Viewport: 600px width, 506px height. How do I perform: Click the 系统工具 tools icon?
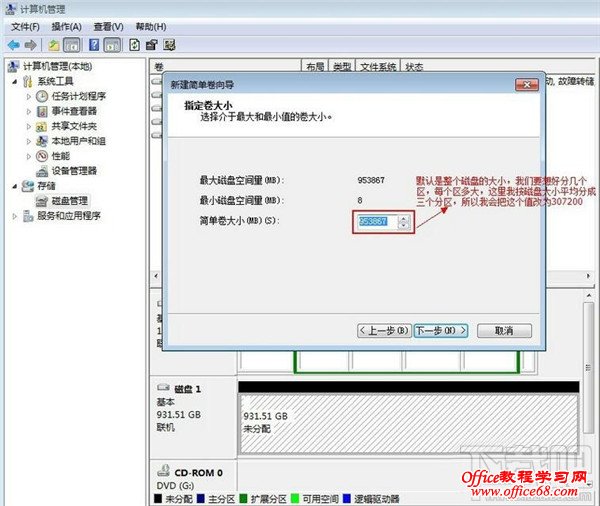(x=28, y=81)
